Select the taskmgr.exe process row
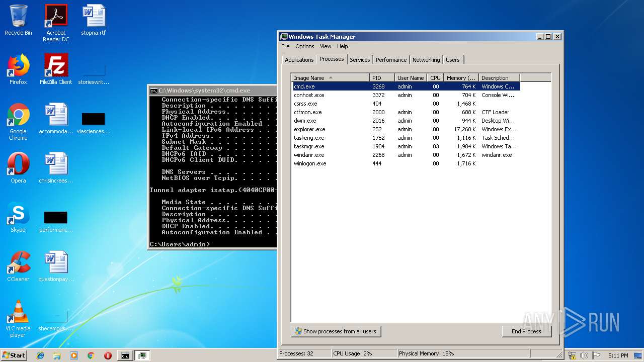Screen dimensions: 644x362 click(406, 146)
